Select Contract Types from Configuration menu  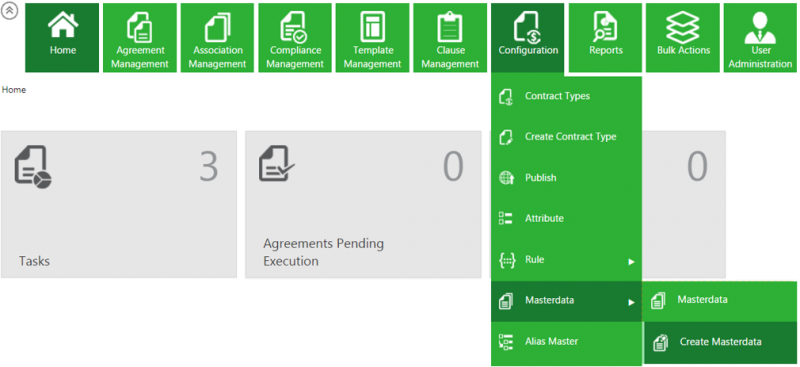click(x=566, y=96)
